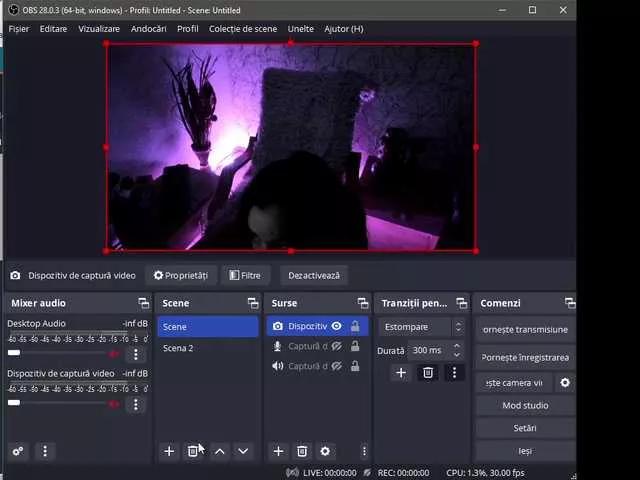Click the Setări button

[525, 428]
